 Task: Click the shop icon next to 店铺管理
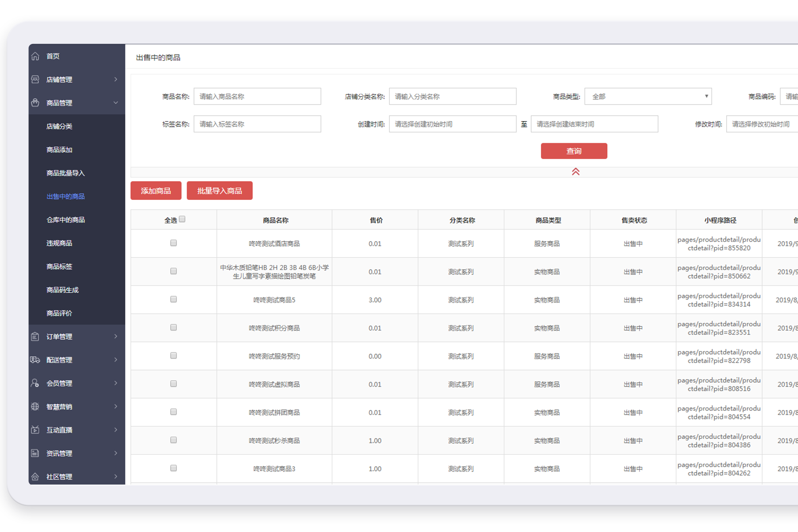click(35, 79)
